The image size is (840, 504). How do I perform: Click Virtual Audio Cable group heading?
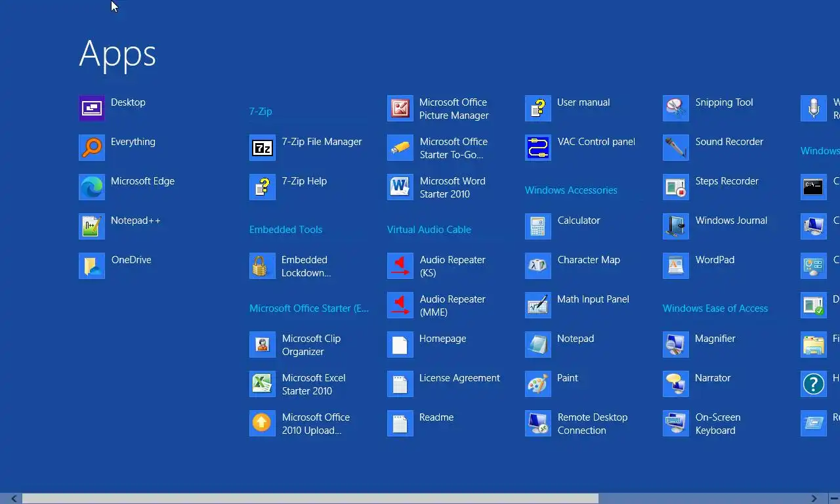point(429,230)
